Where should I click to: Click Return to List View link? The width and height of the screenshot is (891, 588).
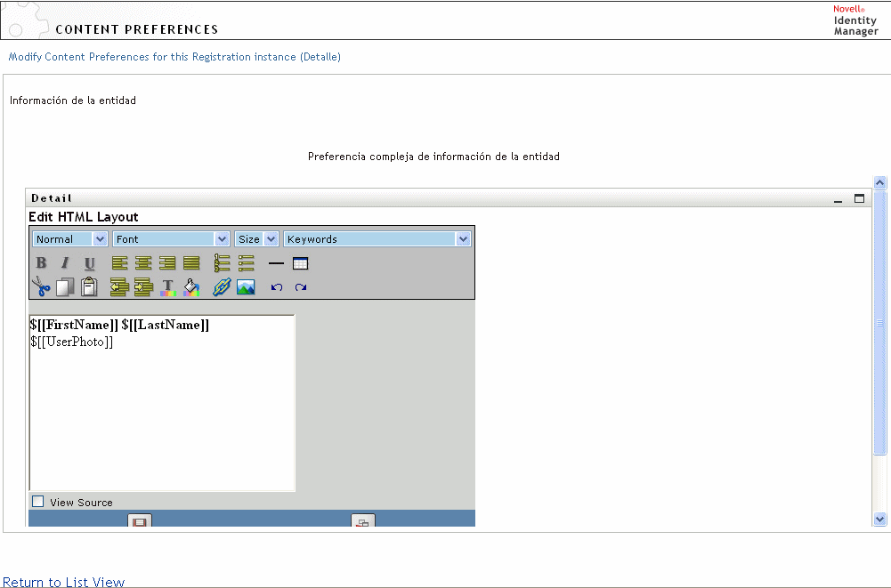64,582
